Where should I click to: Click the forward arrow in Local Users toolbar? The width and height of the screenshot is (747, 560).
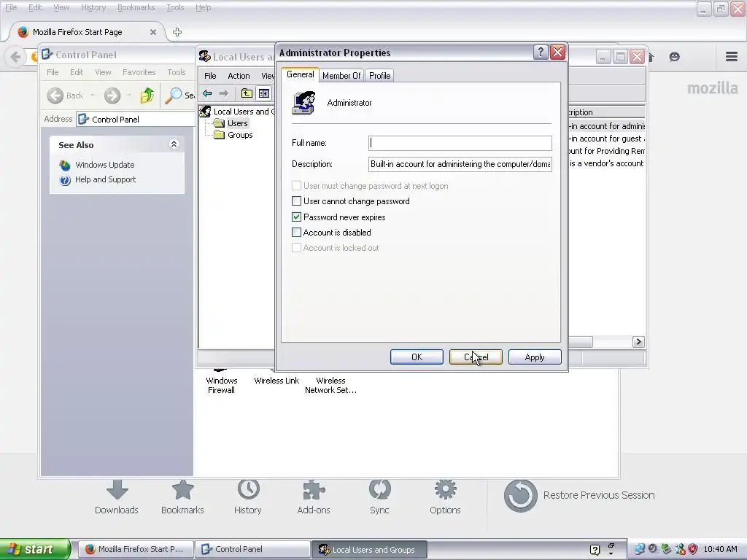click(223, 93)
